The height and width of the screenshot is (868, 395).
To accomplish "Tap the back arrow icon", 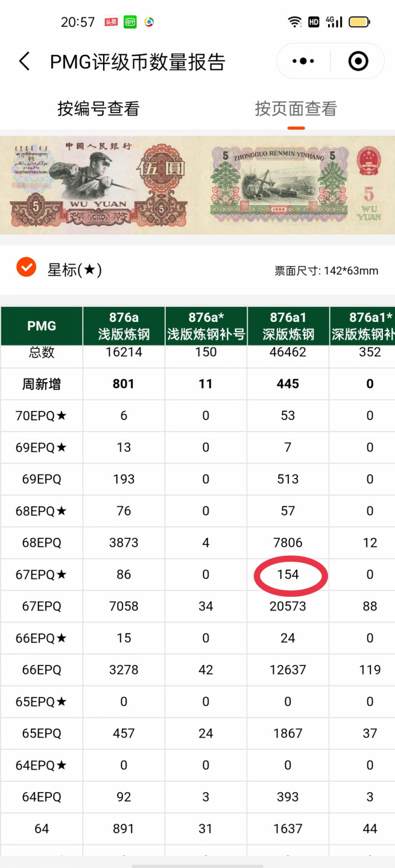I will [25, 61].
